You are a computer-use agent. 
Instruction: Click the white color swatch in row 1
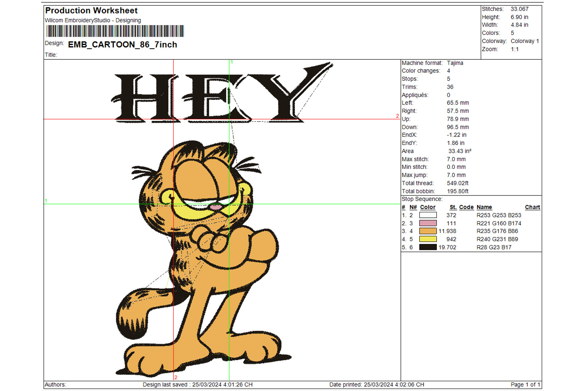(x=427, y=215)
